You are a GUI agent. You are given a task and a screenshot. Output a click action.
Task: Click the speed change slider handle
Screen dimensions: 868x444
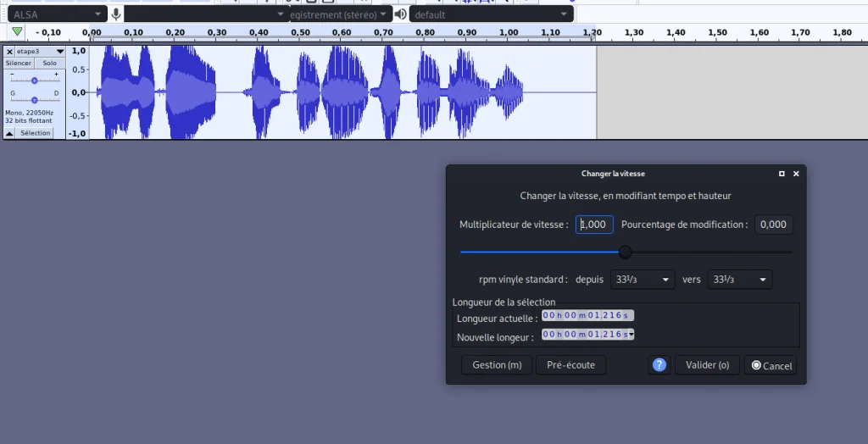626,252
